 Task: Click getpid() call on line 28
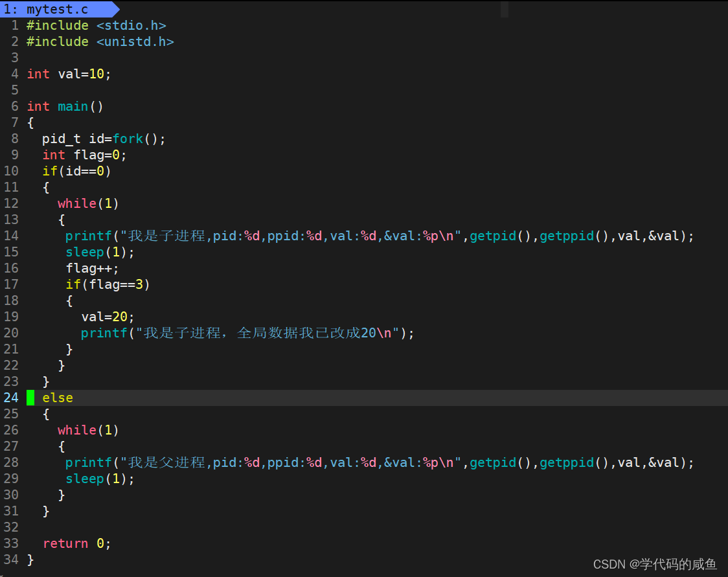[500, 463]
